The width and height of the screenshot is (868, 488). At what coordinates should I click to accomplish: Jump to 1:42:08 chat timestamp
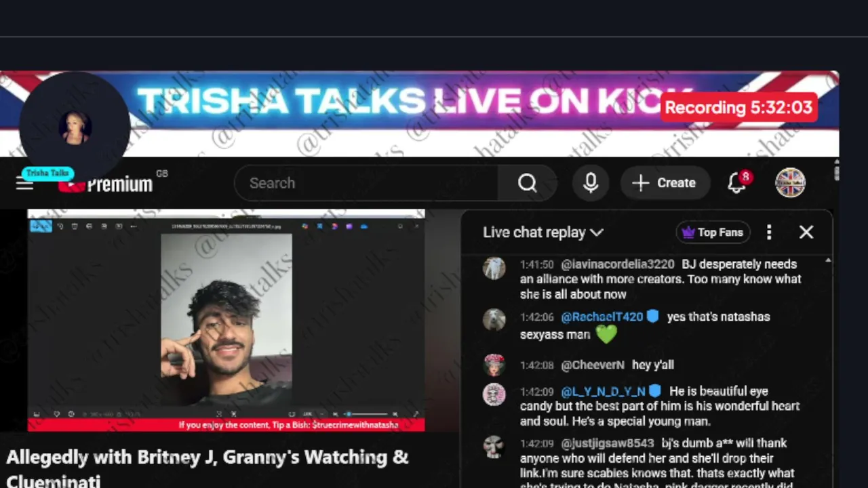pos(537,365)
